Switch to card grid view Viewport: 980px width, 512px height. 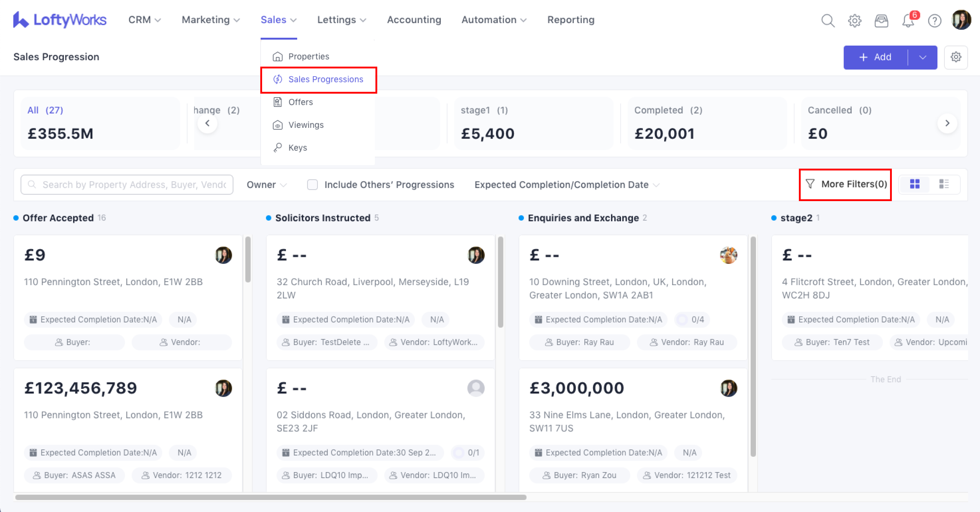click(915, 184)
